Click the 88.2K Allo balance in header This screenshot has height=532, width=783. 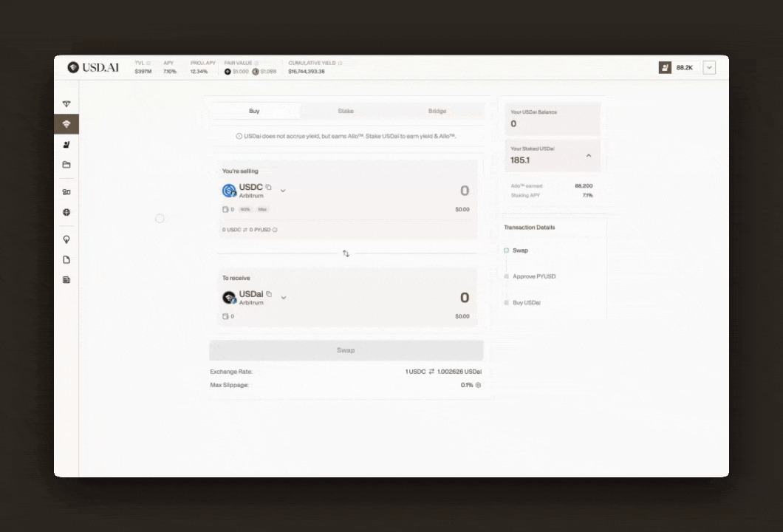point(685,67)
